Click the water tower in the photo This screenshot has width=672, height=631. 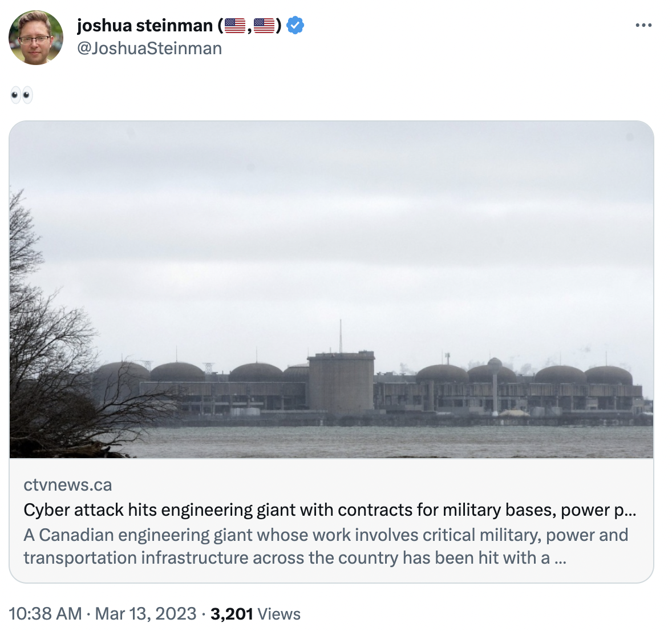[495, 377]
